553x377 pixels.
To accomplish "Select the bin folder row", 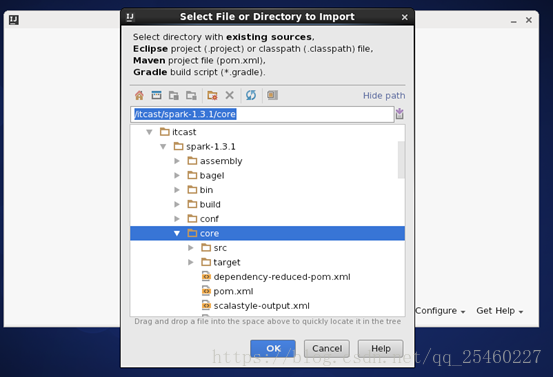I will click(267, 190).
